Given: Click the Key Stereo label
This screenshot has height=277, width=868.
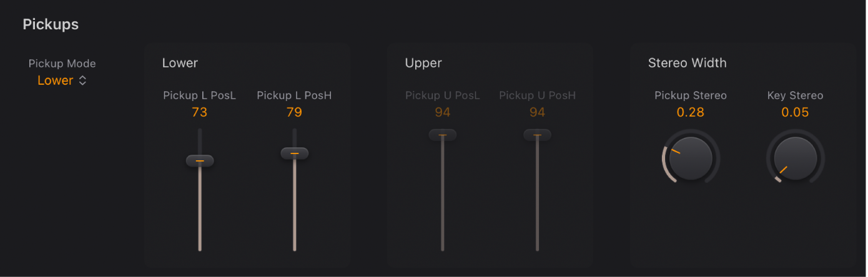Looking at the screenshot, I should (795, 95).
